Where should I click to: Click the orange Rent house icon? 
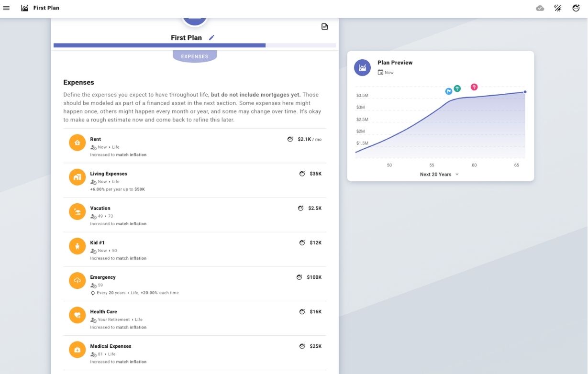(x=78, y=143)
